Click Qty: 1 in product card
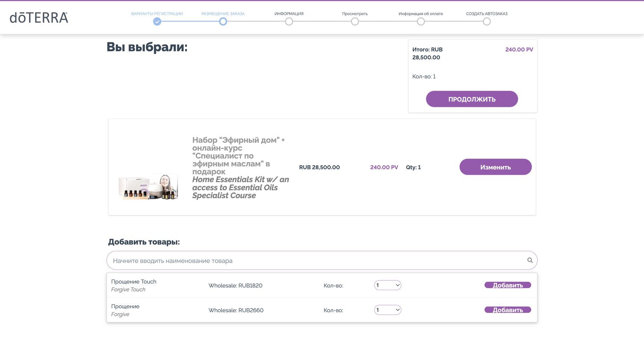This screenshot has height=363, width=644. click(x=413, y=167)
